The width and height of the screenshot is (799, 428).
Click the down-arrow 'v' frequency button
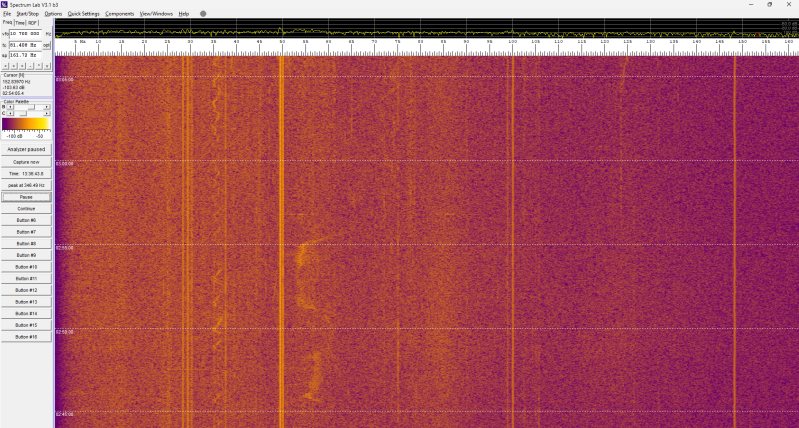[47, 66]
